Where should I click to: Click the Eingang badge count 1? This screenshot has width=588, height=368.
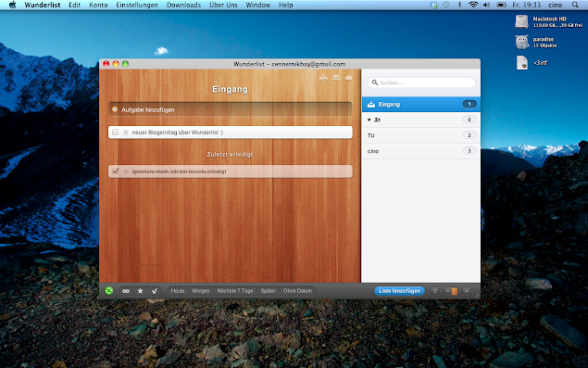469,104
